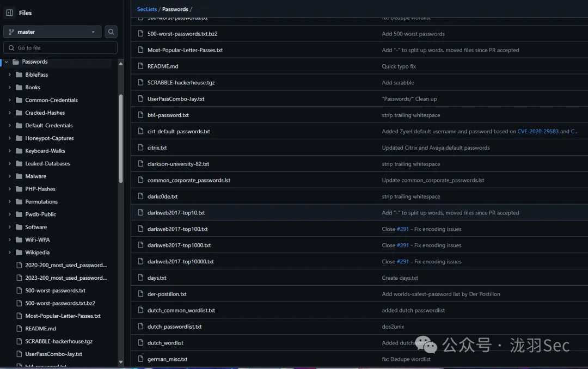588x369 pixels.
Task: Open SCRABBLE-hackerhouse.tgz in file list
Action: [x=181, y=83]
